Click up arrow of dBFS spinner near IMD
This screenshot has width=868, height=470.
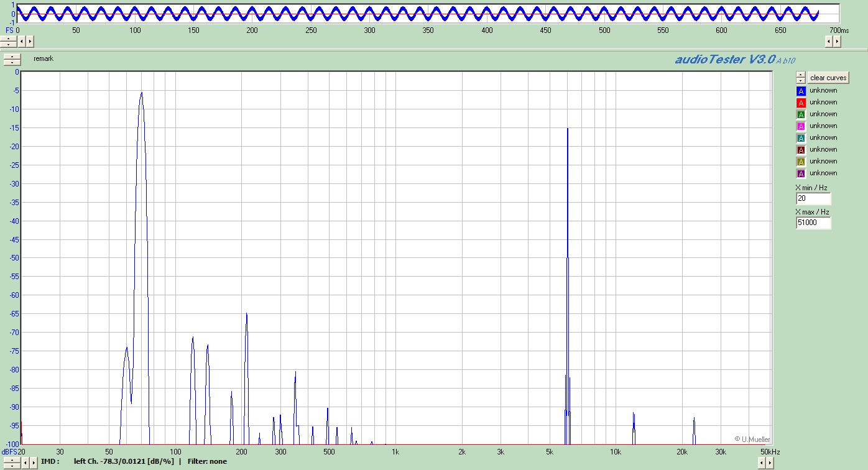pos(12,459)
